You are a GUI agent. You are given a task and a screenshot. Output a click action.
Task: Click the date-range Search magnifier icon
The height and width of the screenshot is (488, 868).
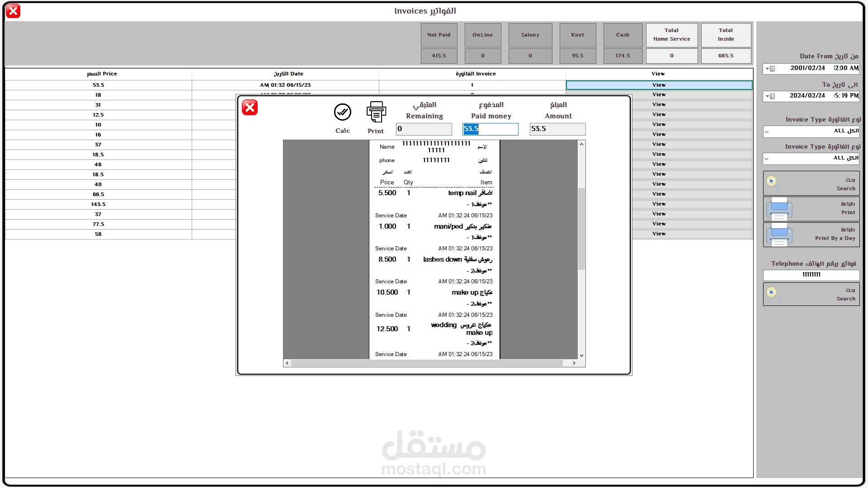[x=774, y=183]
